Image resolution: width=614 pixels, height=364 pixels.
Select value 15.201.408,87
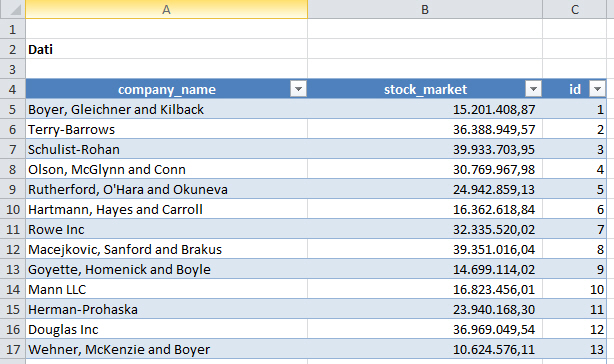coord(425,109)
